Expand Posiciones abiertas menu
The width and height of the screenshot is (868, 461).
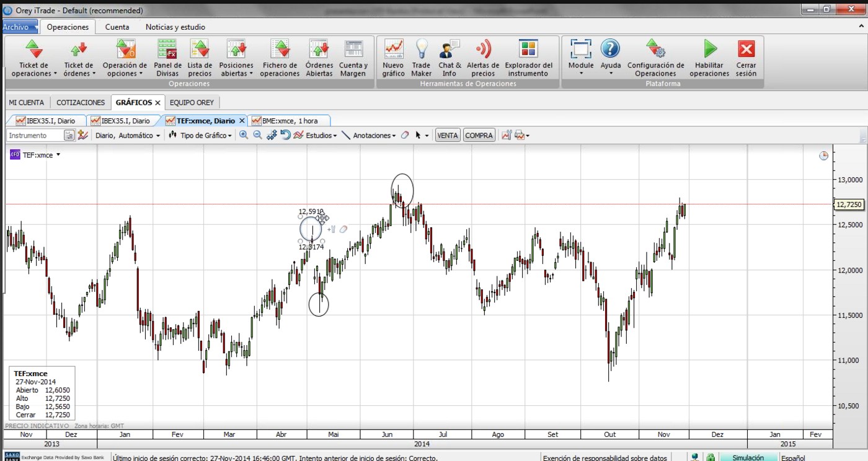[236, 58]
